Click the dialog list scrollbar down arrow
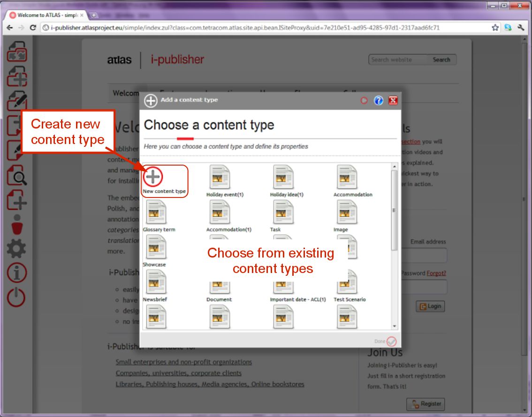This screenshot has width=532, height=417. pyautogui.click(x=394, y=326)
